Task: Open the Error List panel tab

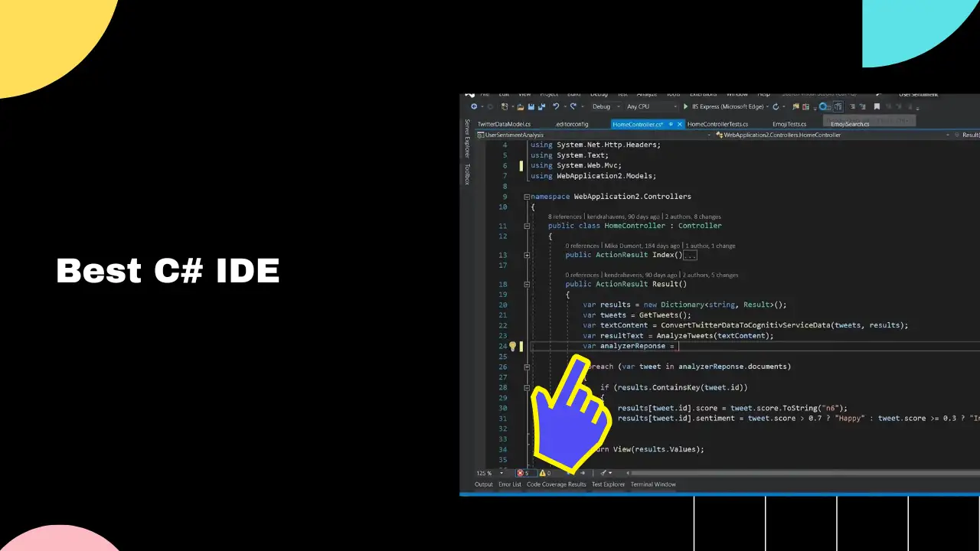Action: pos(510,484)
